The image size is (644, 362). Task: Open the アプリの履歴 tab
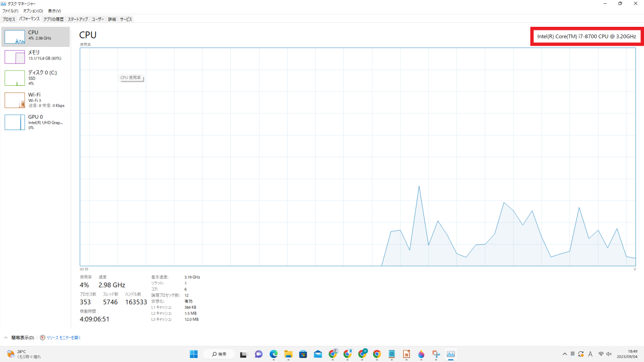(53, 19)
